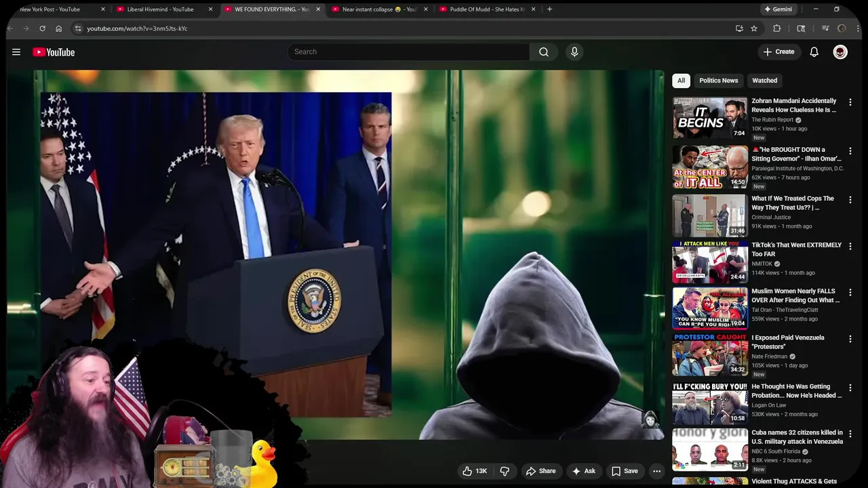Screen dimensions: 868x488
Task: Visit NBC 6 South Florida channel
Action: click(775, 451)
